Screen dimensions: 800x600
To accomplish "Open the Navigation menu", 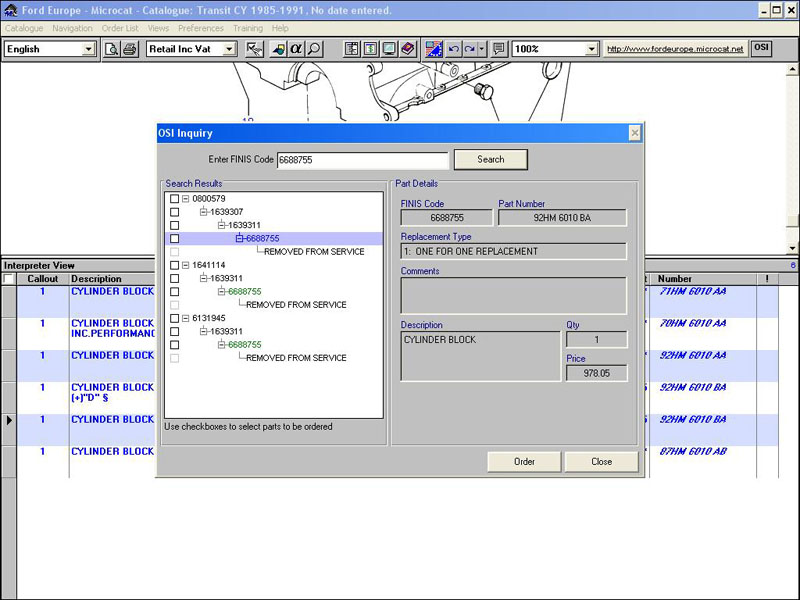I will pyautogui.click(x=72, y=28).
